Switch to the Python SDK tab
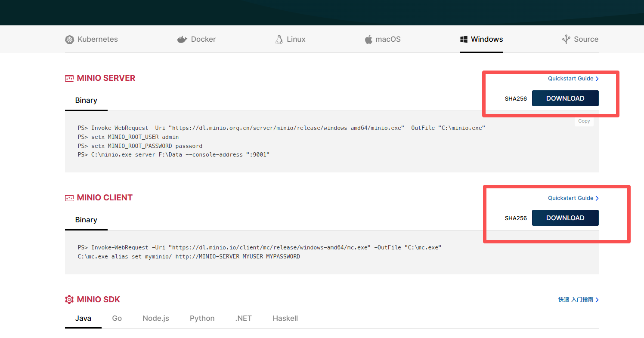The height and width of the screenshot is (338, 644). click(202, 319)
